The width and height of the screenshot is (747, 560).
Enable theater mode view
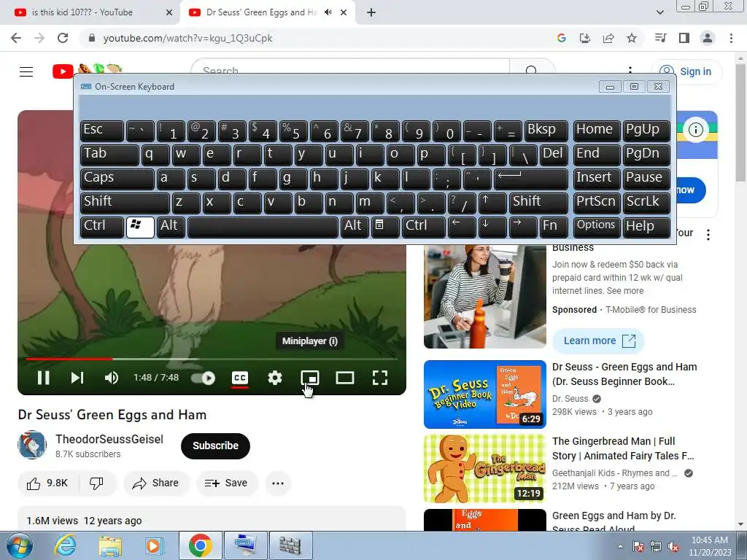point(345,378)
